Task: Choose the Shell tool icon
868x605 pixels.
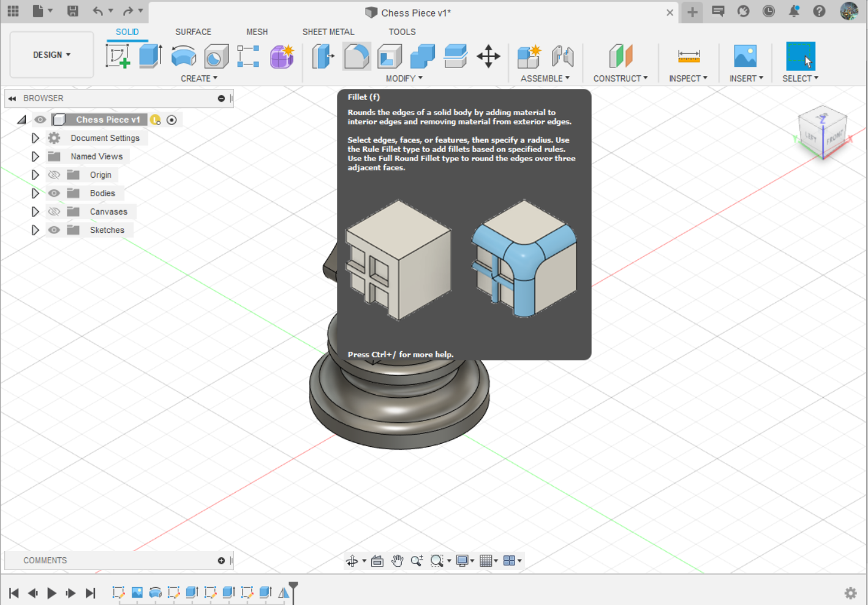Action: click(389, 56)
